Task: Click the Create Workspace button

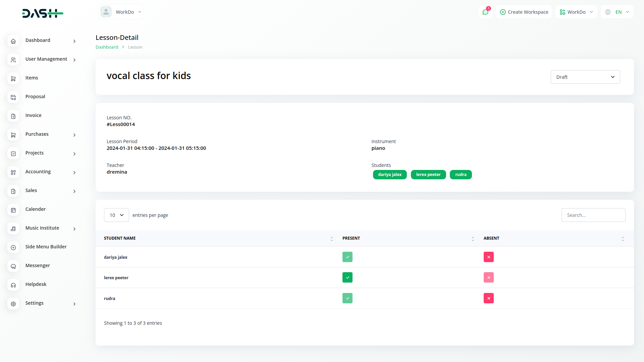Action: pos(524,12)
